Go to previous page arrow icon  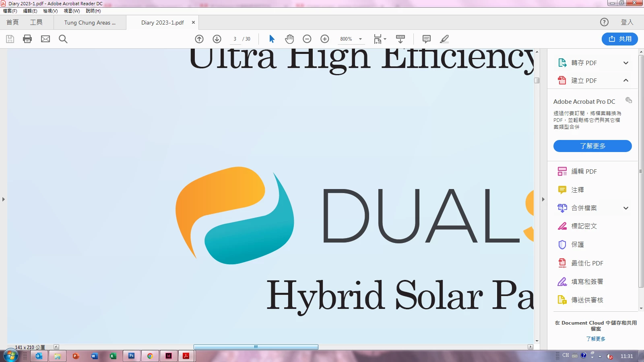(199, 39)
